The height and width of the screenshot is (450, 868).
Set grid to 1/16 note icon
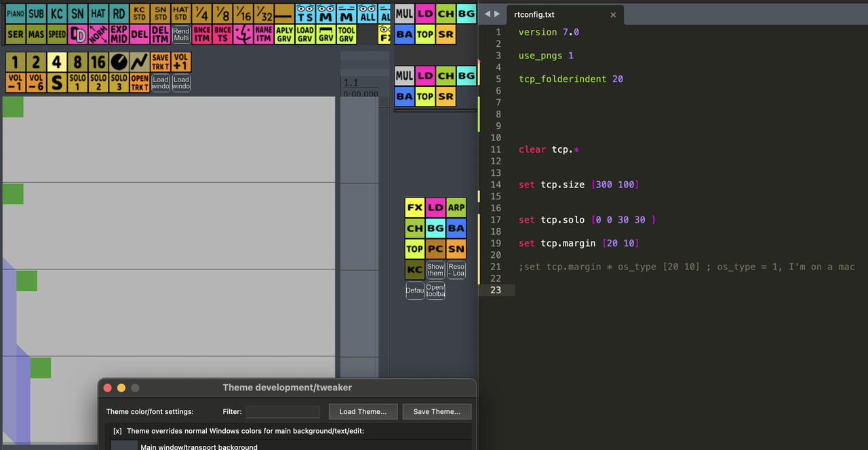pos(243,14)
